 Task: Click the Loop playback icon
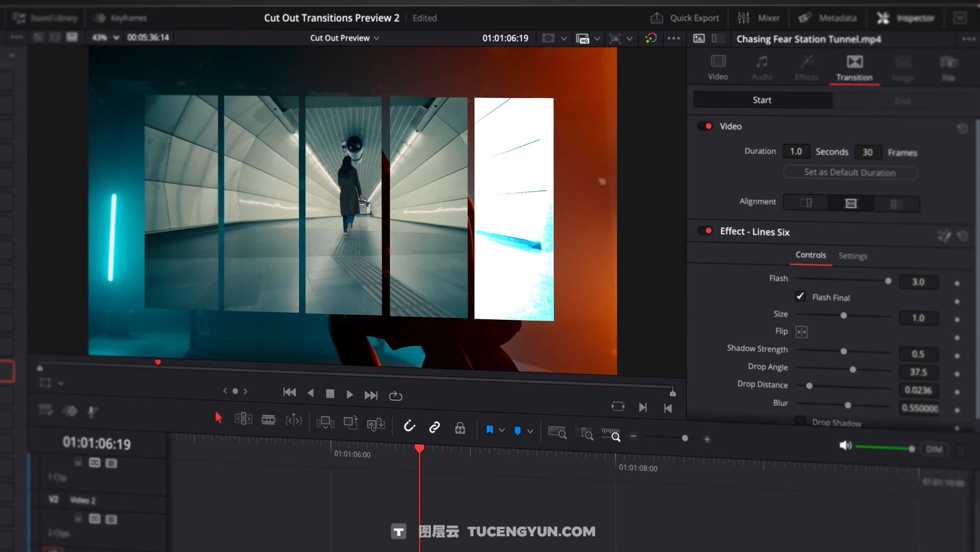395,396
